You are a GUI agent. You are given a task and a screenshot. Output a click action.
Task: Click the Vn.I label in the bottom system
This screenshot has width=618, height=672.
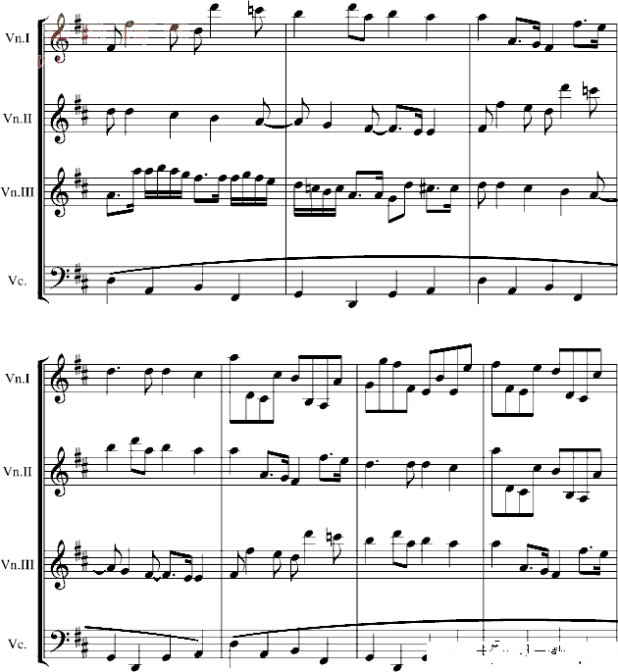click(x=18, y=378)
